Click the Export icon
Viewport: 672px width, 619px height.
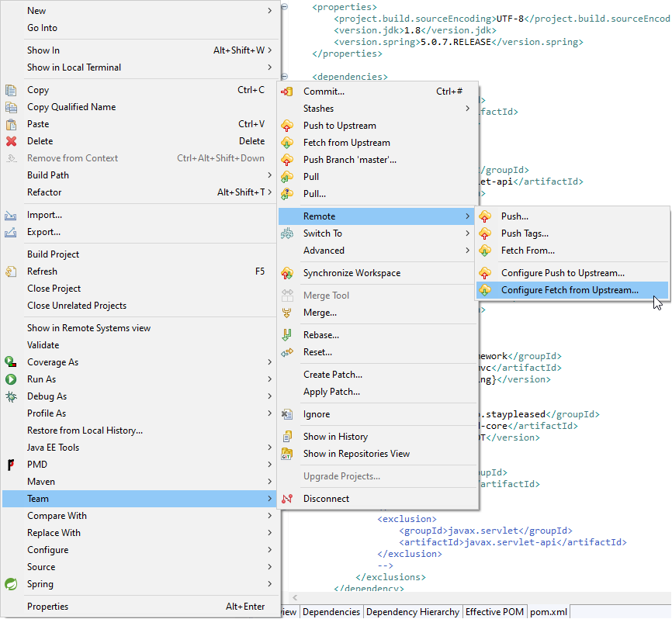11,231
